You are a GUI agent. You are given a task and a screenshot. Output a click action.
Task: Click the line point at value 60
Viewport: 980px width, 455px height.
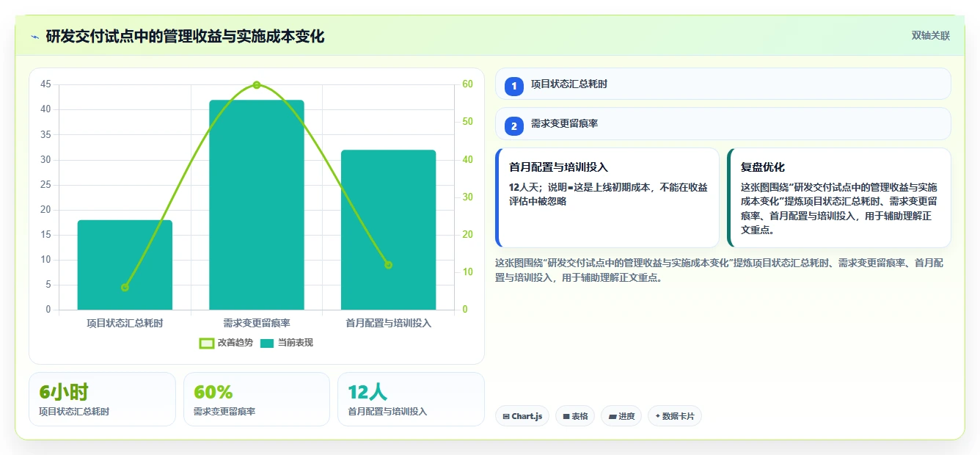click(x=257, y=85)
